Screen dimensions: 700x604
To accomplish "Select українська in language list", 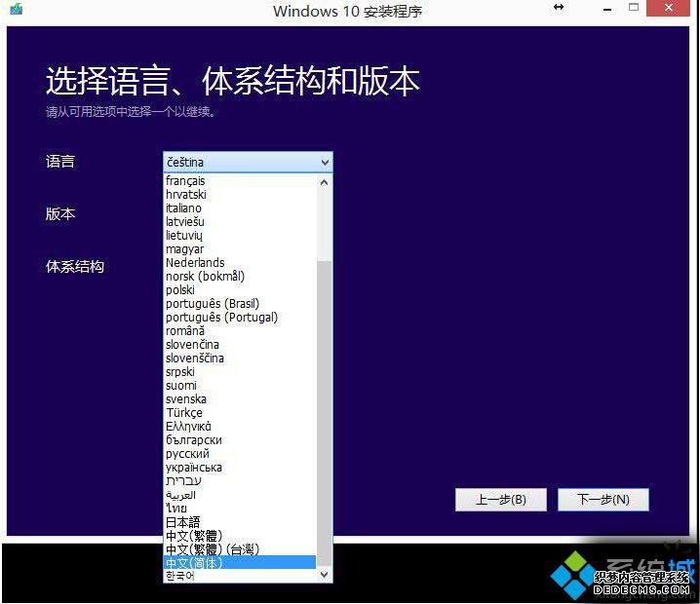I will click(x=241, y=468).
